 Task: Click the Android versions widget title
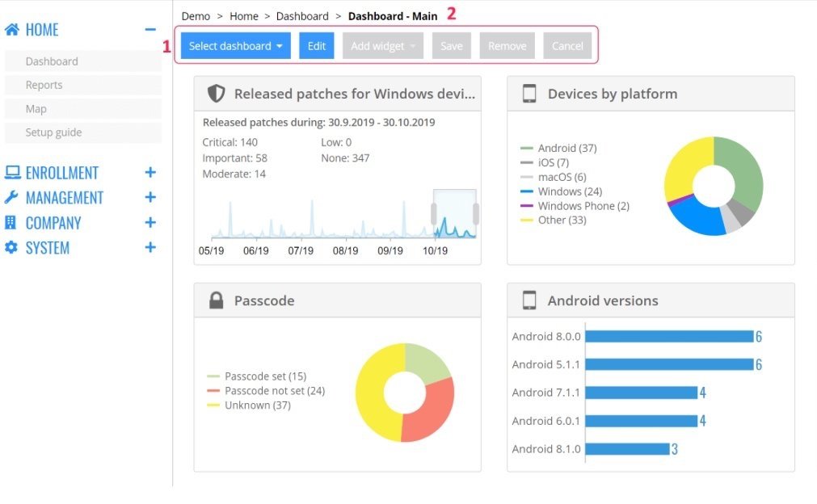coord(603,300)
